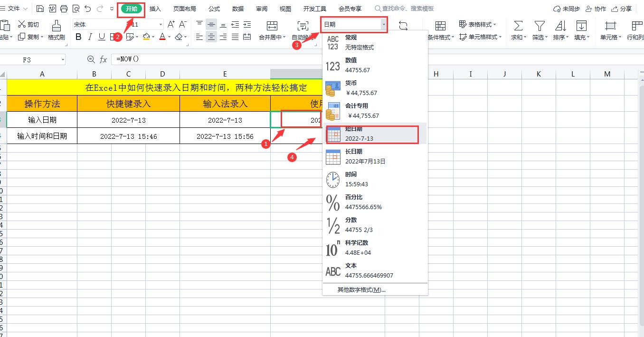644x337 pixels.
Task: Select 时间 format in the list
Action: [x=375, y=180]
